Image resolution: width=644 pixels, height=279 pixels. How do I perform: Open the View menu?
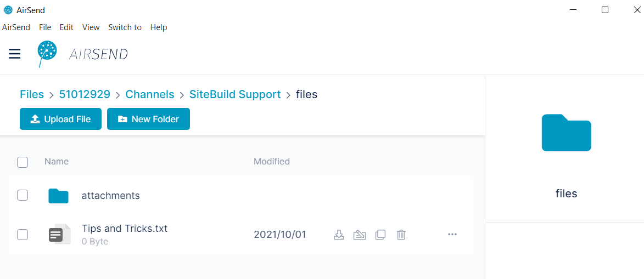click(x=91, y=27)
